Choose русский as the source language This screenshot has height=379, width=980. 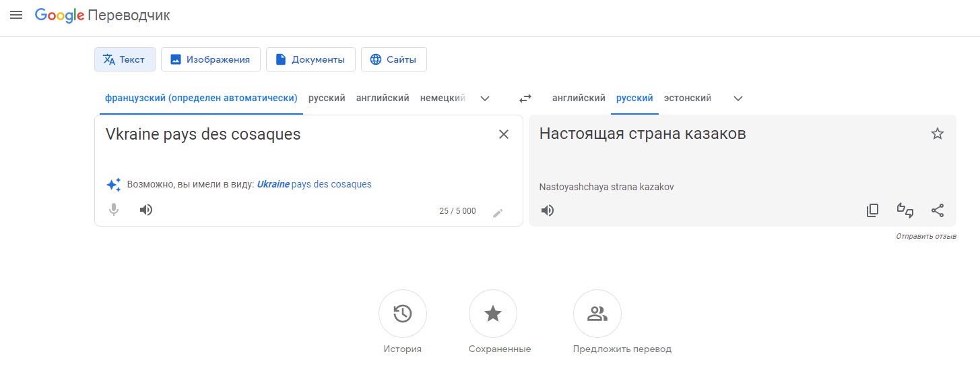(327, 98)
